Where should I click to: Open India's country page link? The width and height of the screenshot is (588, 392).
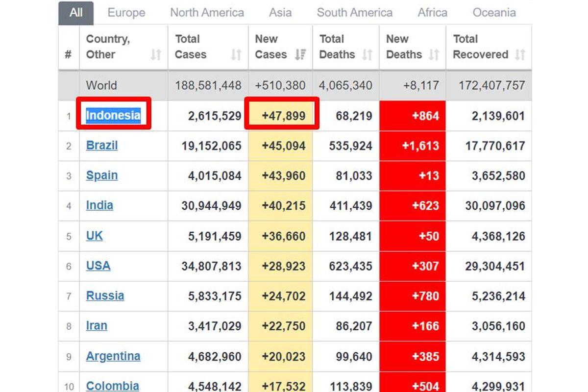[99, 205]
